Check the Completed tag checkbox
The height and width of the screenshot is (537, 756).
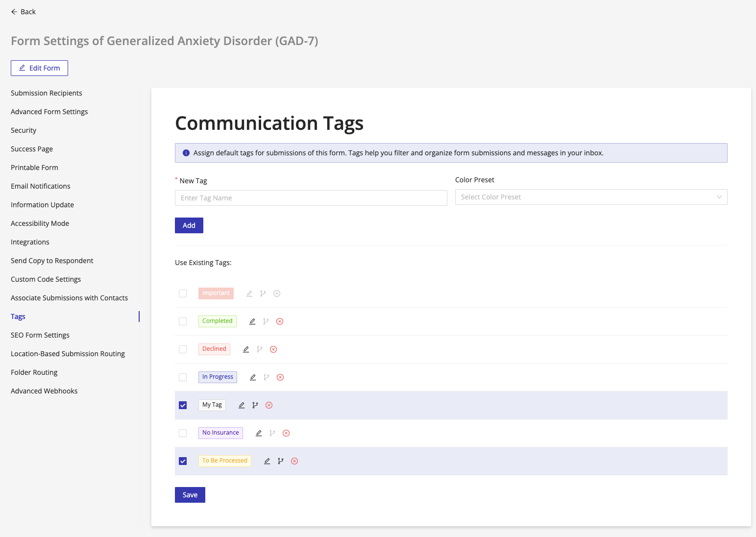pos(183,321)
